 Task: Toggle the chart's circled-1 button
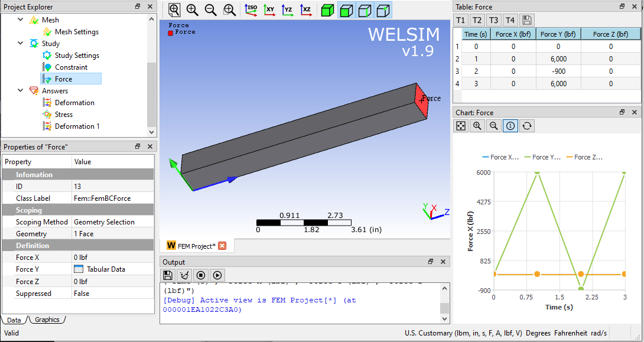pos(510,126)
